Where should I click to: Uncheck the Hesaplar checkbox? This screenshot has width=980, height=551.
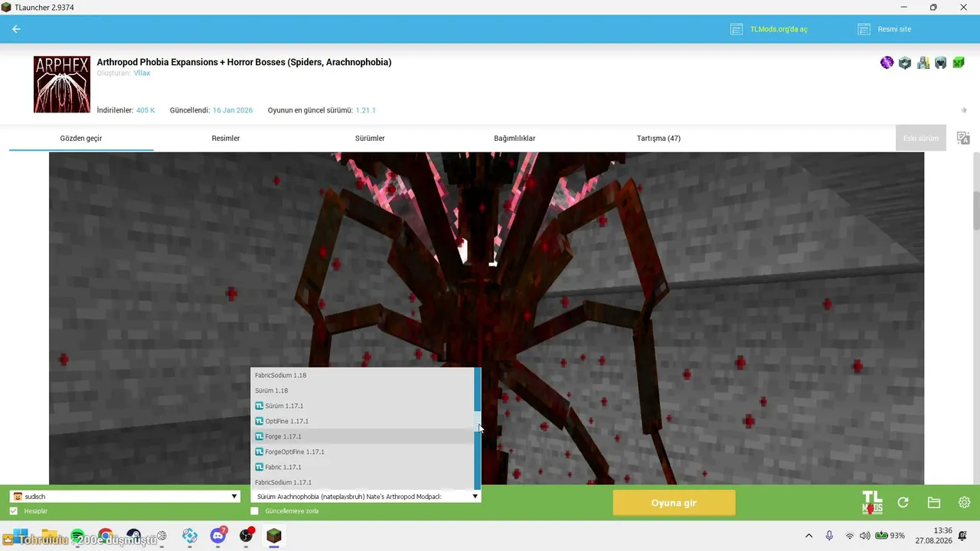pyautogui.click(x=14, y=511)
